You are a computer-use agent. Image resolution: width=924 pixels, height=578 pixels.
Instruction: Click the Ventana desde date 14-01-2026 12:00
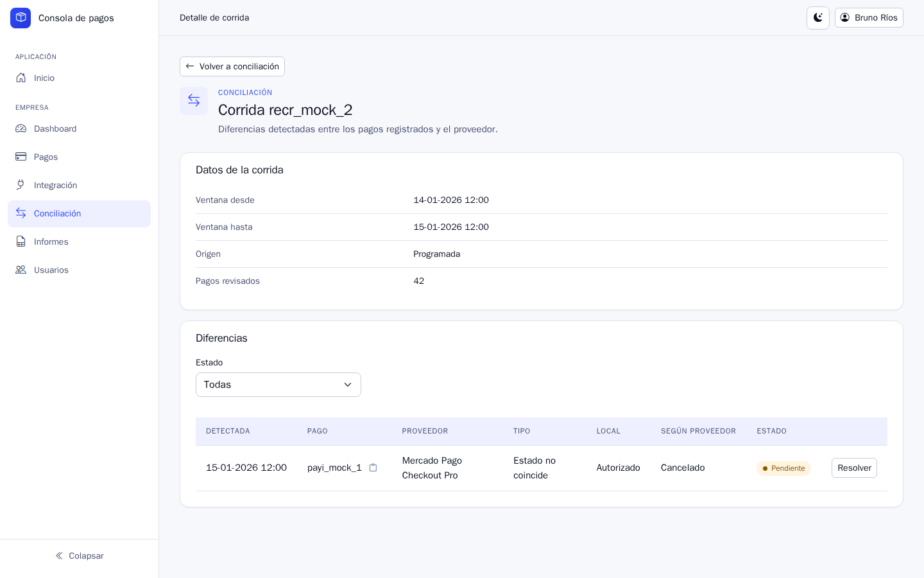coord(451,200)
